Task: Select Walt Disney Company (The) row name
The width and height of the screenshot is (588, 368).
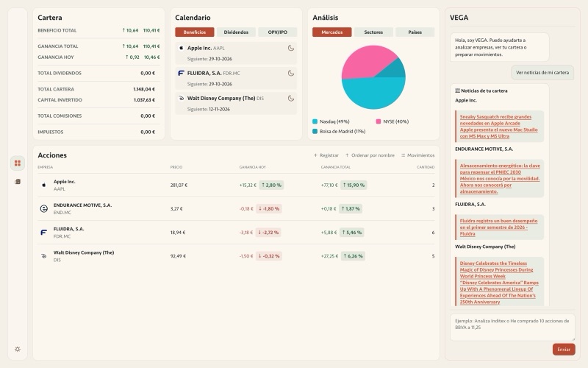Action: tap(84, 252)
